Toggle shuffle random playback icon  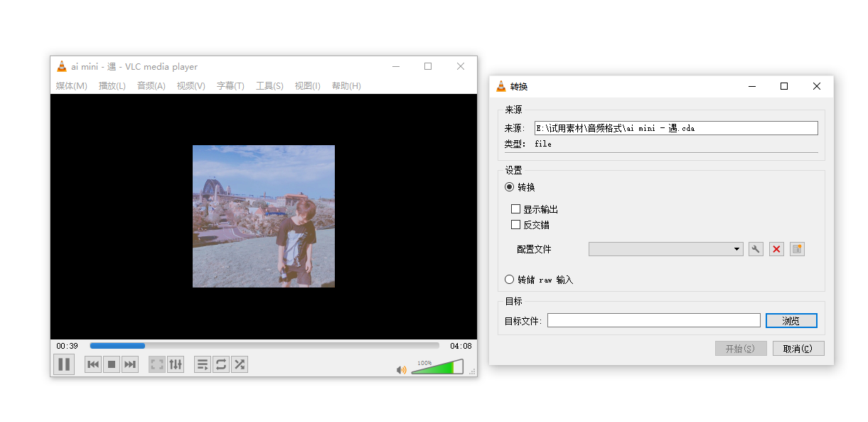(x=240, y=364)
